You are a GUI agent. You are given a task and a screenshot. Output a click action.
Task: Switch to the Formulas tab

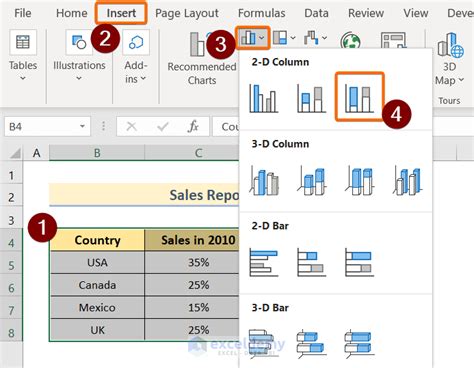[262, 13]
